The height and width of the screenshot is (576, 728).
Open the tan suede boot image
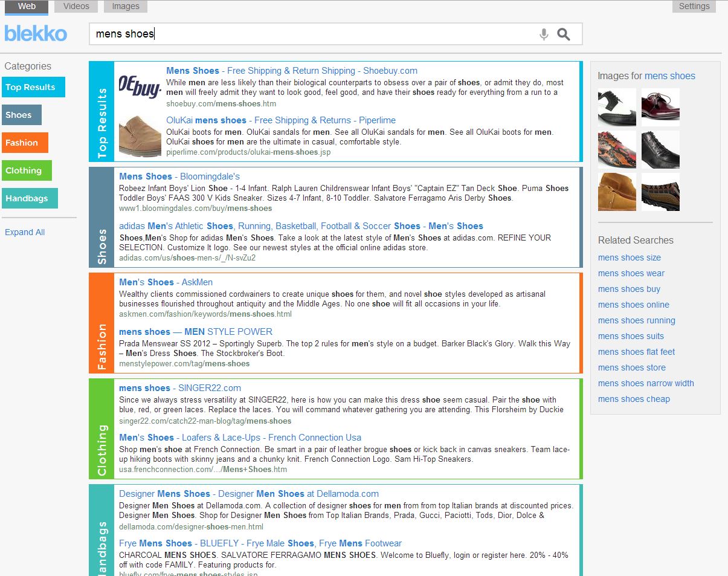click(617, 192)
